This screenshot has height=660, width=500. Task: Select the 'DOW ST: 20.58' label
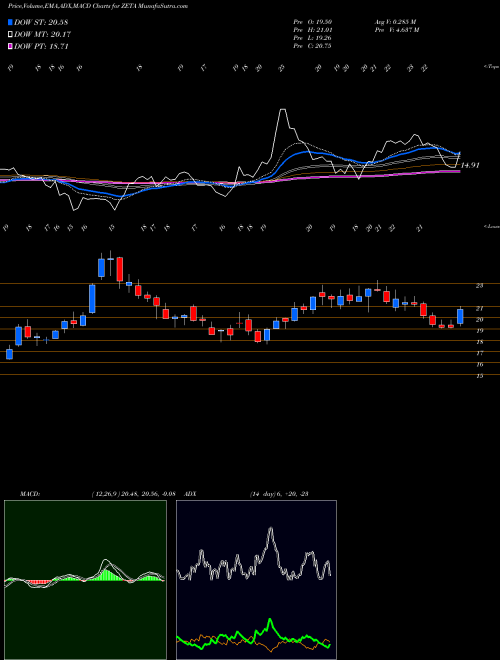pyautogui.click(x=41, y=22)
